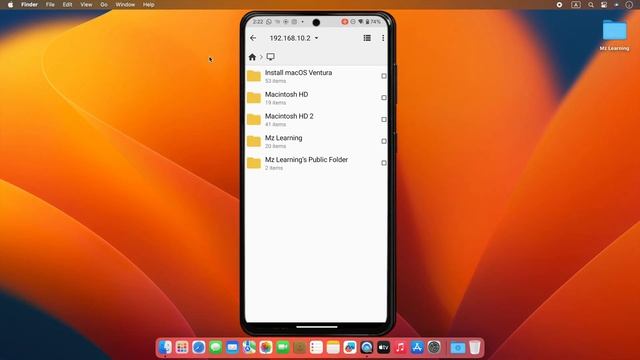Open QuickTime Player from the Dock
Image resolution: width=640 pixels, height=360 pixels.
pyautogui.click(x=367, y=347)
